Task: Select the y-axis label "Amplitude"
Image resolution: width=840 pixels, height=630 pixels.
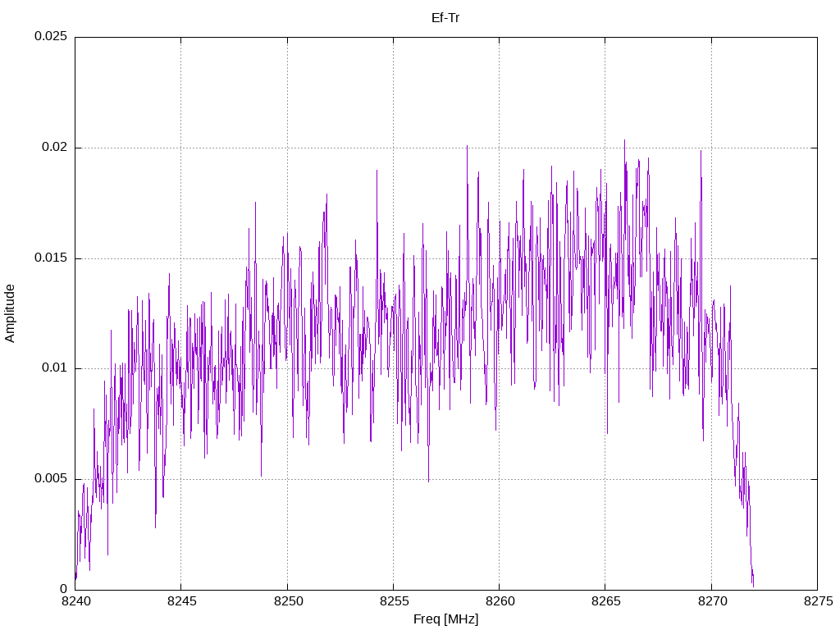Action: [x=10, y=313]
